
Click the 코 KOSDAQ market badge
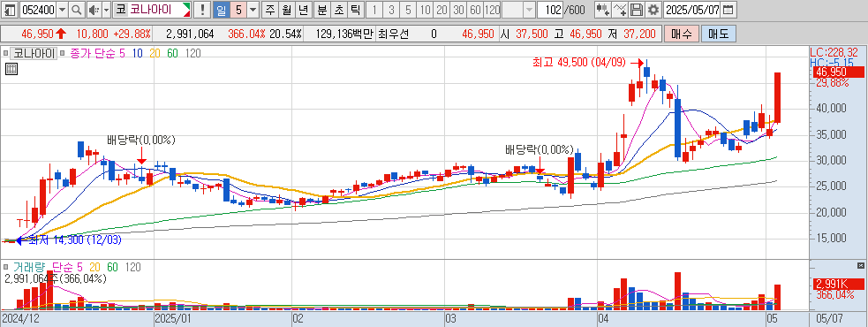click(120, 10)
